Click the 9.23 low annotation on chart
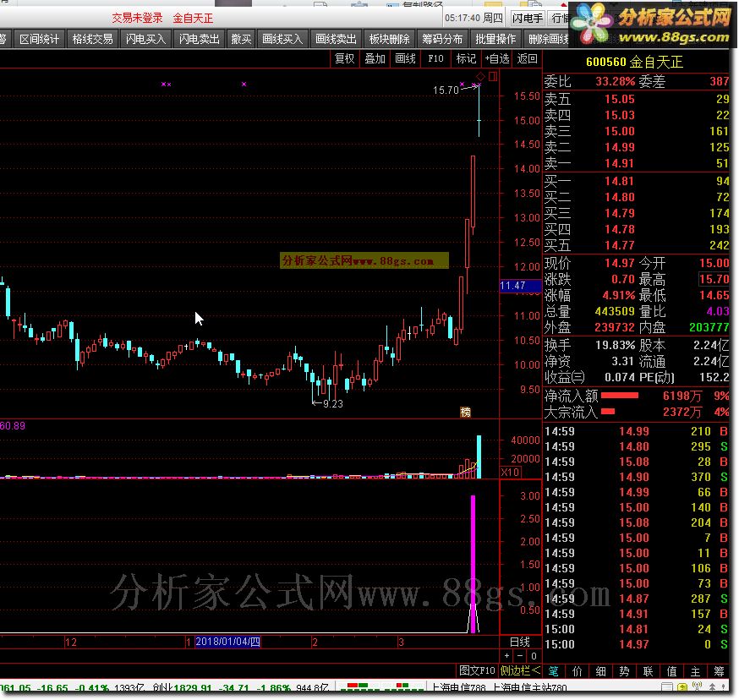739x700 pixels. tap(333, 404)
